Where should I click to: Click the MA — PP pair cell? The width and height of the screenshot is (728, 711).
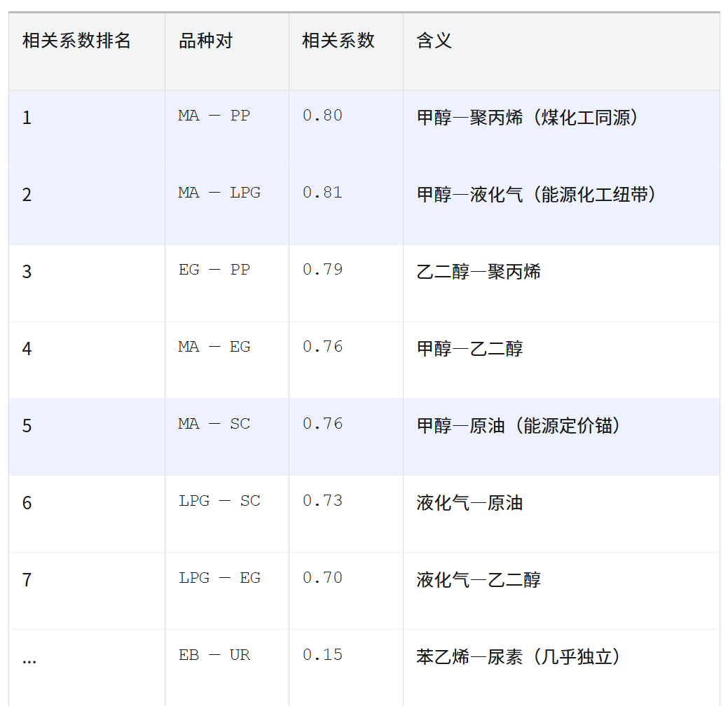click(214, 116)
